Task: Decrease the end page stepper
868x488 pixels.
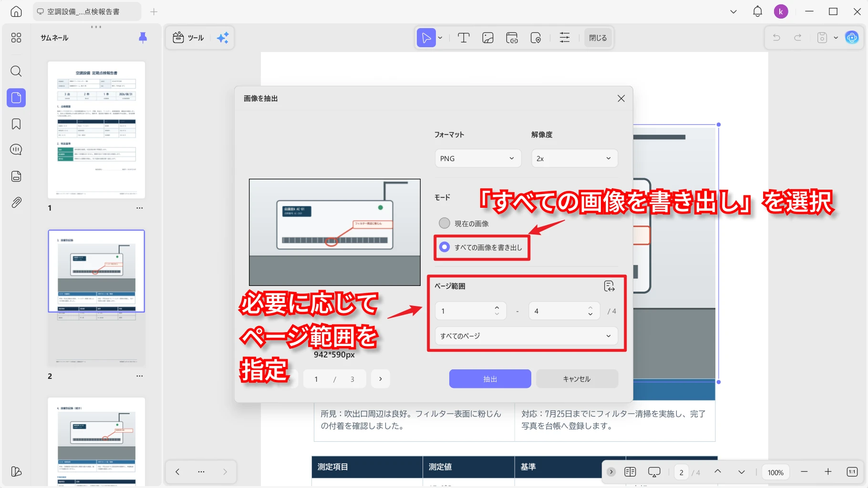Action: click(x=590, y=314)
